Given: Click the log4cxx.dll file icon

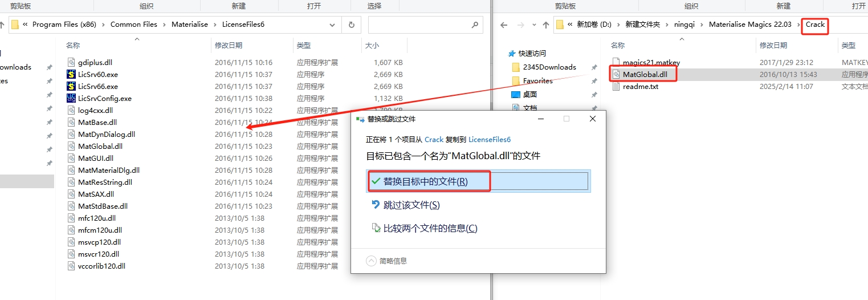Looking at the screenshot, I should click(x=71, y=110).
